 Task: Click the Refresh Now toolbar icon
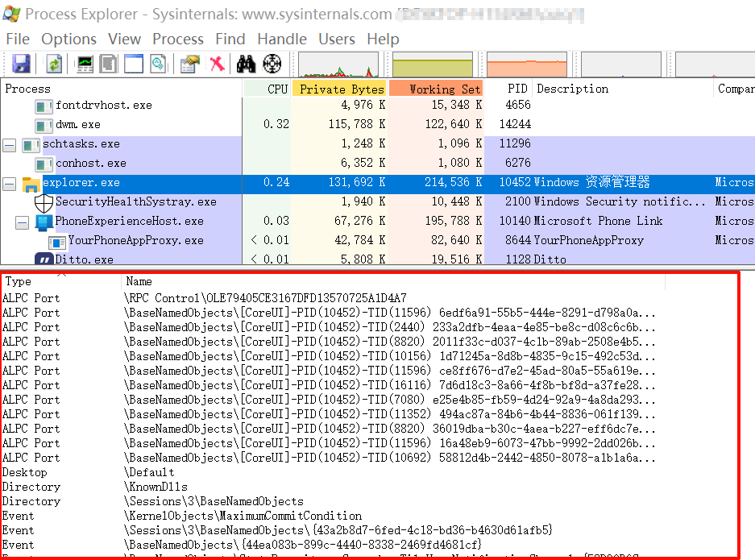(x=54, y=64)
